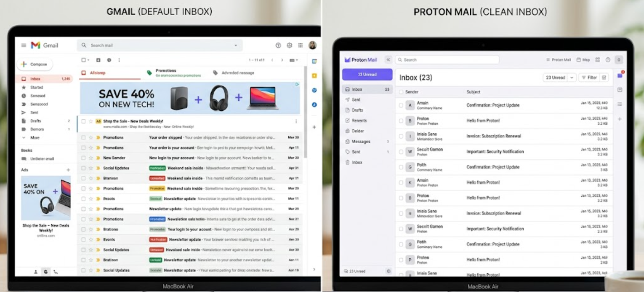Add item with plus in Proton right panel

(x=620, y=119)
